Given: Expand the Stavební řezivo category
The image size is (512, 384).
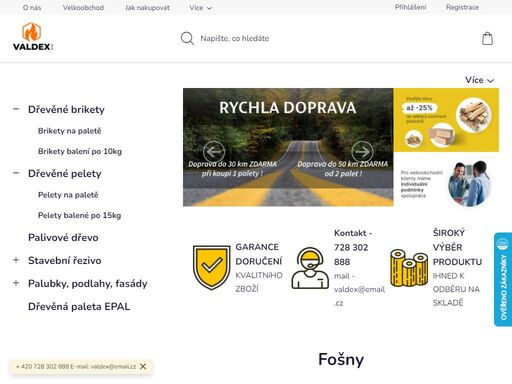Looking at the screenshot, I should pyautogui.click(x=16, y=260).
